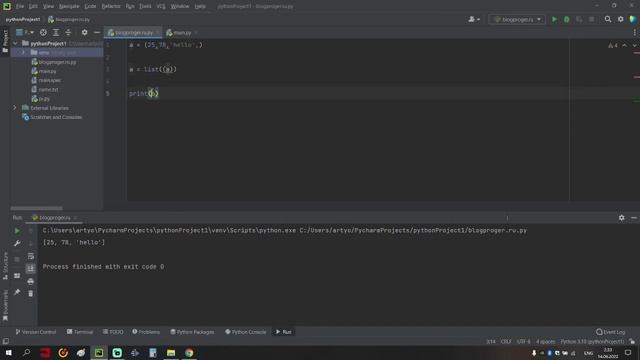The height and width of the screenshot is (360, 640).
Task: Collapse the pythonProject1 root folder
Action: (16, 43)
